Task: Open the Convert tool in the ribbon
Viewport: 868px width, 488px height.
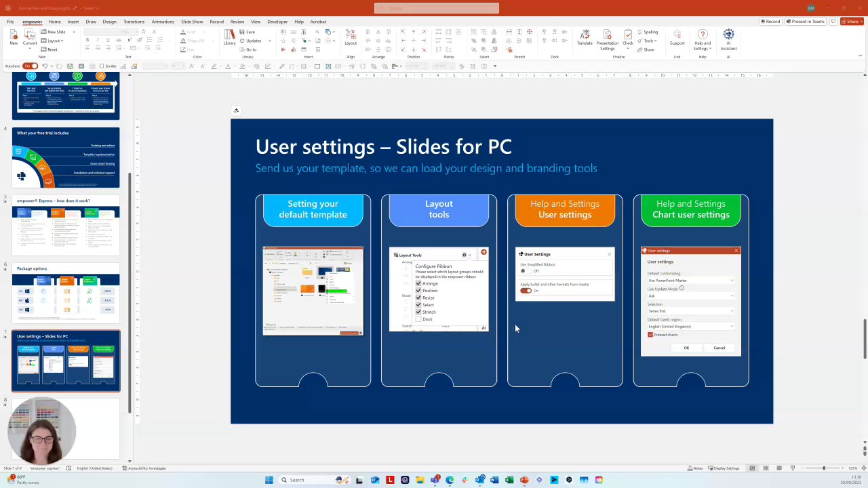Action: click(30, 37)
